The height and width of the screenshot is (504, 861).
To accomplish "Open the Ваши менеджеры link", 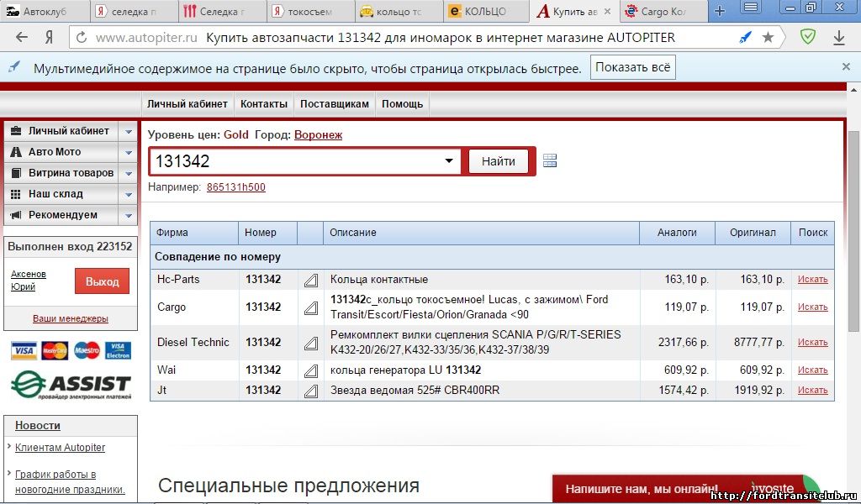I will (x=71, y=318).
